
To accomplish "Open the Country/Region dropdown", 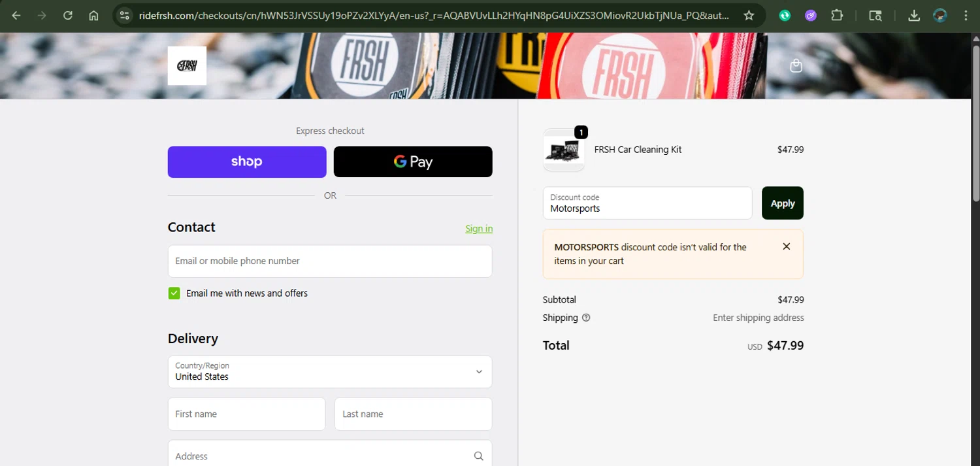I will 330,372.
